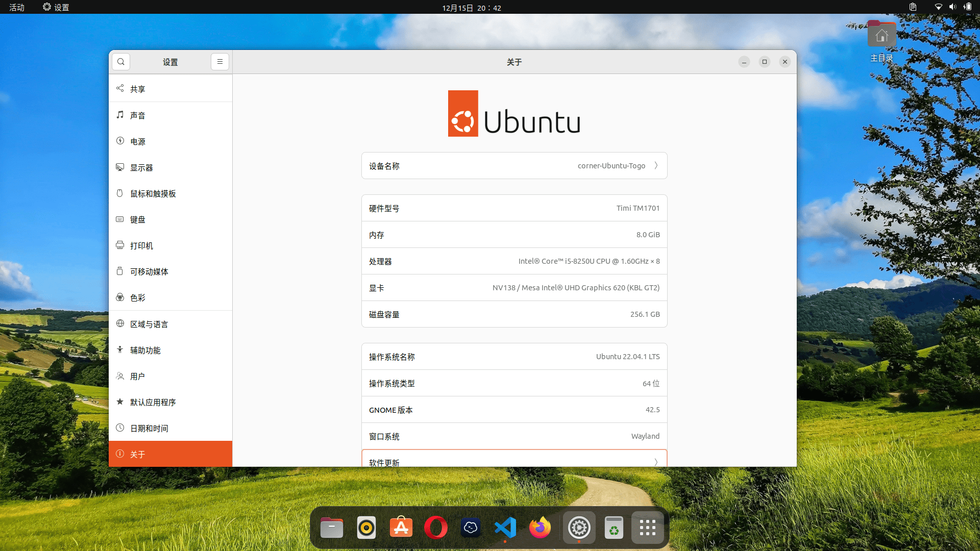Viewport: 980px width, 551px height.
Task: Select 用户 in the sidebar
Action: (x=170, y=376)
